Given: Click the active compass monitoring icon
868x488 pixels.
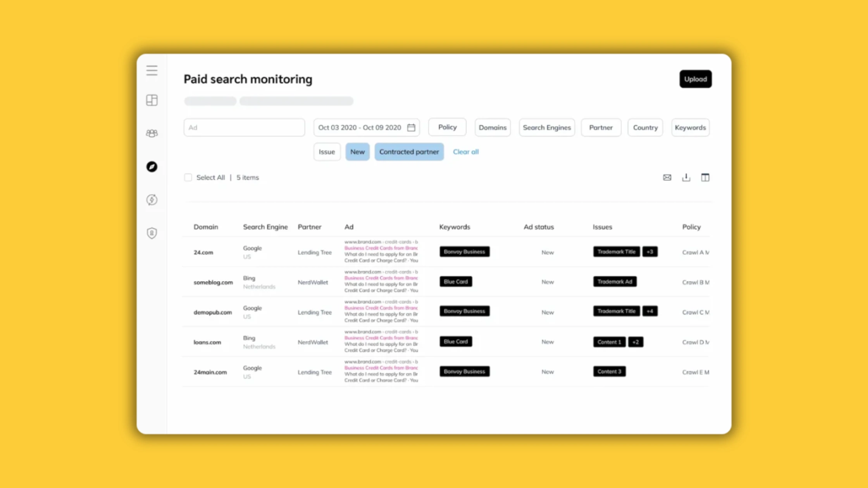Looking at the screenshot, I should (x=152, y=167).
